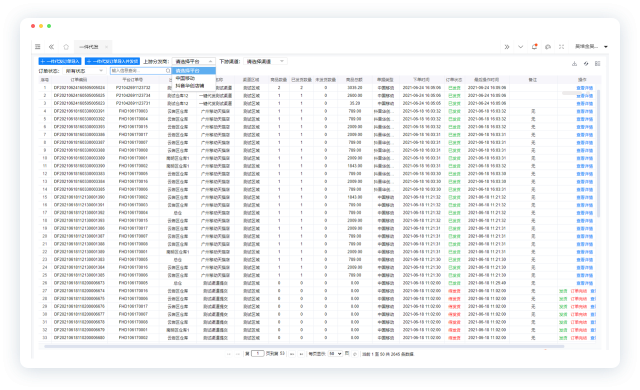The height and width of the screenshot is (390, 640).
Task: Toggle fullscreen mode icon
Action: [562, 47]
